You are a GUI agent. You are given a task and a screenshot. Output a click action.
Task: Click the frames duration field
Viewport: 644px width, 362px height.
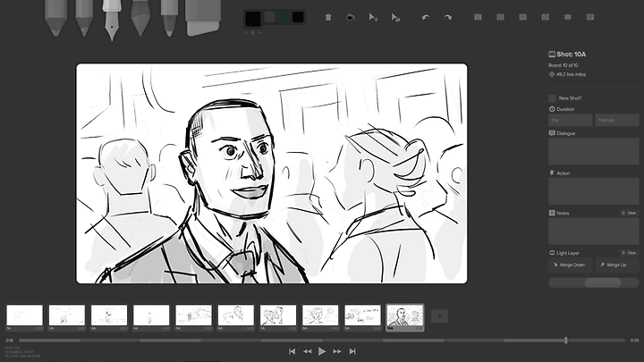coord(617,121)
